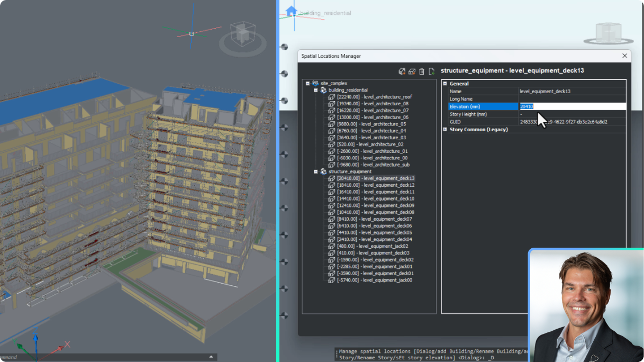This screenshot has height=362, width=644.
Task: Click the level_architecture_roof story icon
Action: [333, 97]
